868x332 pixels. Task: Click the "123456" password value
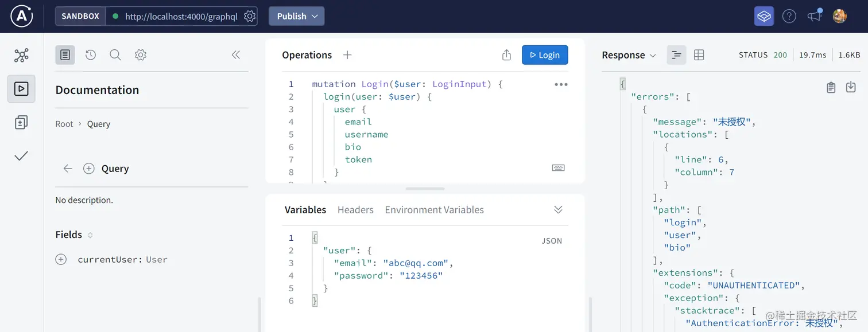(421, 276)
